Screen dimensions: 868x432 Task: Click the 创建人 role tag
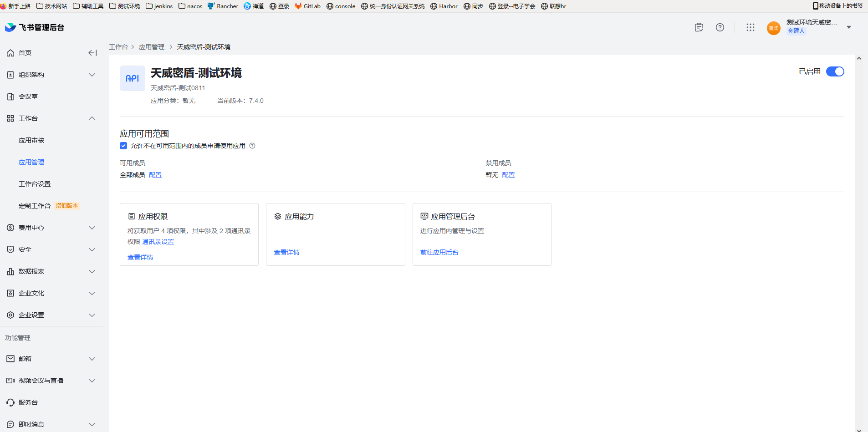[x=797, y=31]
